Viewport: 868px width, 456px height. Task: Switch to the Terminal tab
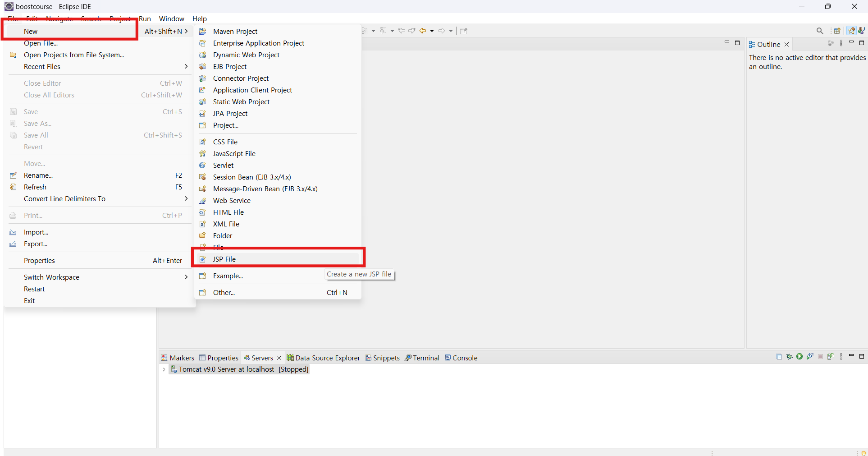click(422, 358)
